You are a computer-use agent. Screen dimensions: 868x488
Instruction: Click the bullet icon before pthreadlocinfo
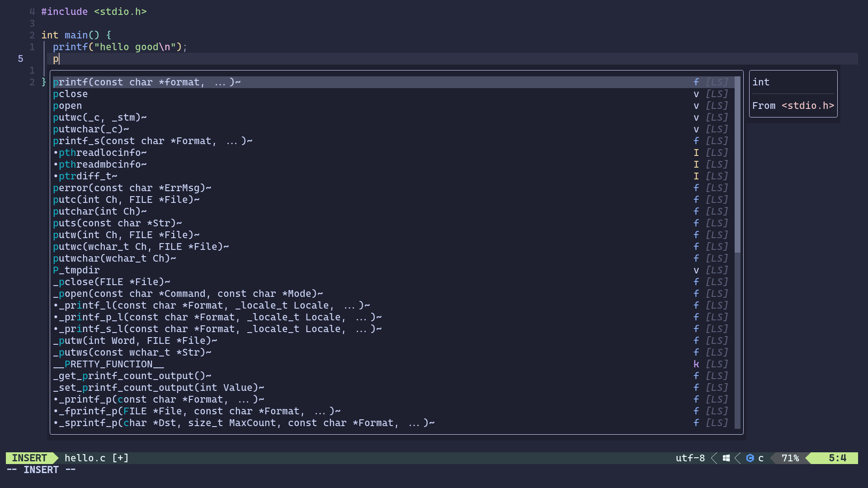(x=55, y=153)
